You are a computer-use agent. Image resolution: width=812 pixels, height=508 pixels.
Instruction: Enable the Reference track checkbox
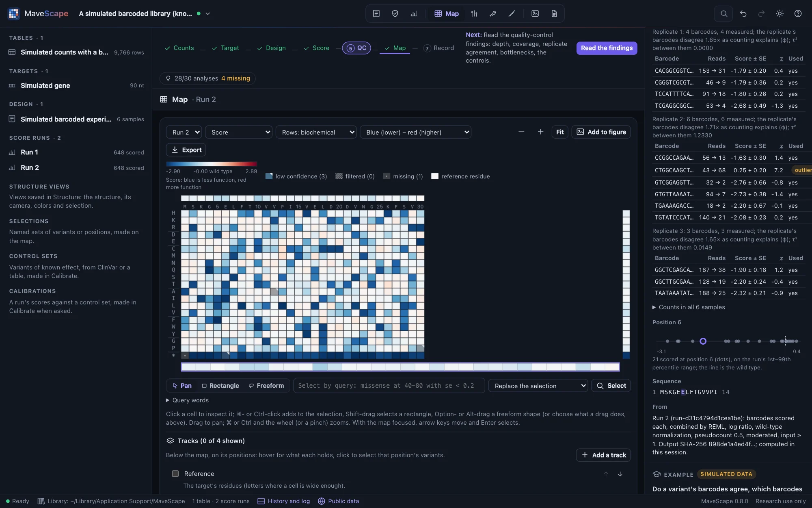(175, 474)
